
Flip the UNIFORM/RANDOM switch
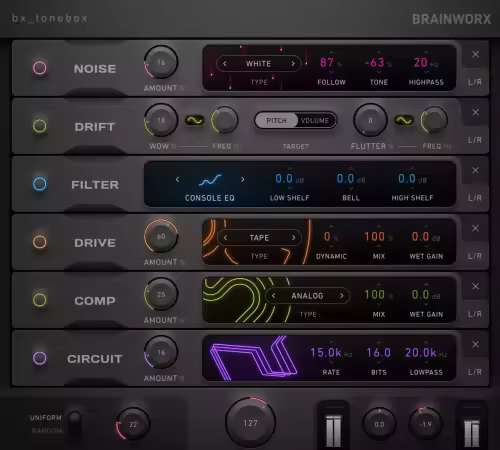pos(74,423)
